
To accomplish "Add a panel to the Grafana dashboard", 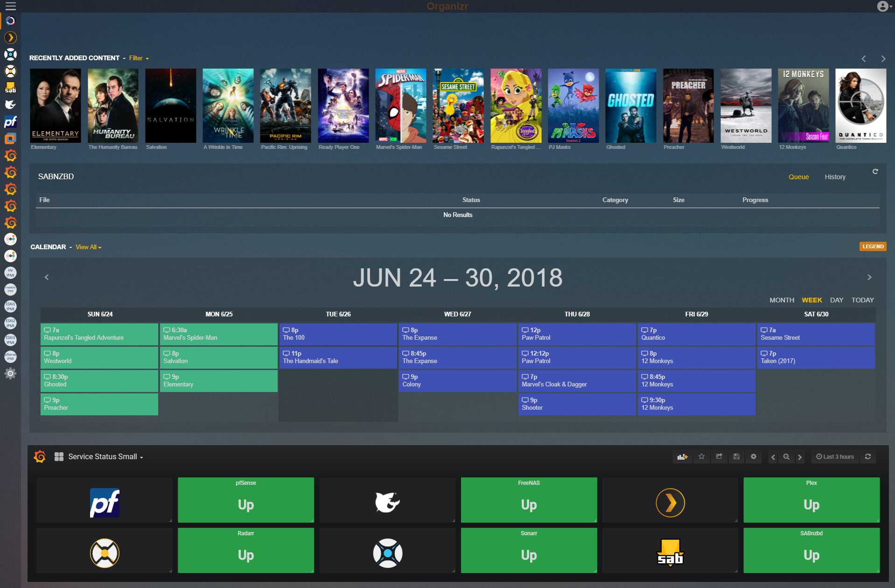I will [682, 457].
